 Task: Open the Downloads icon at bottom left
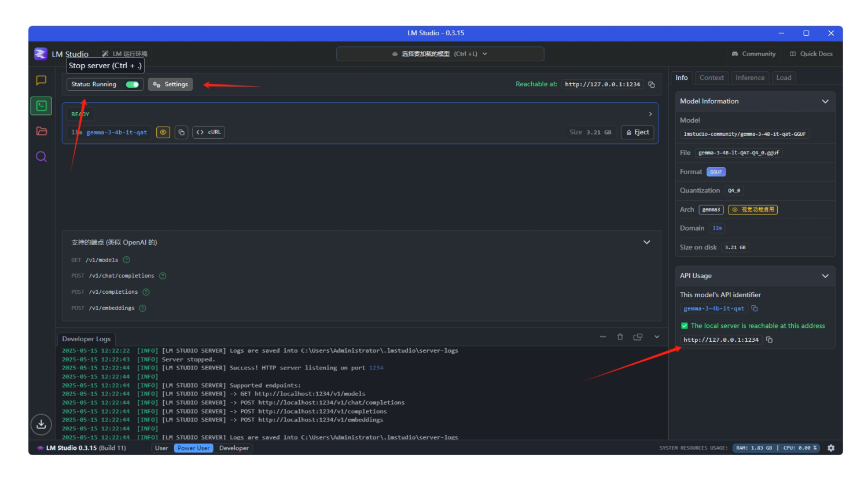click(41, 424)
